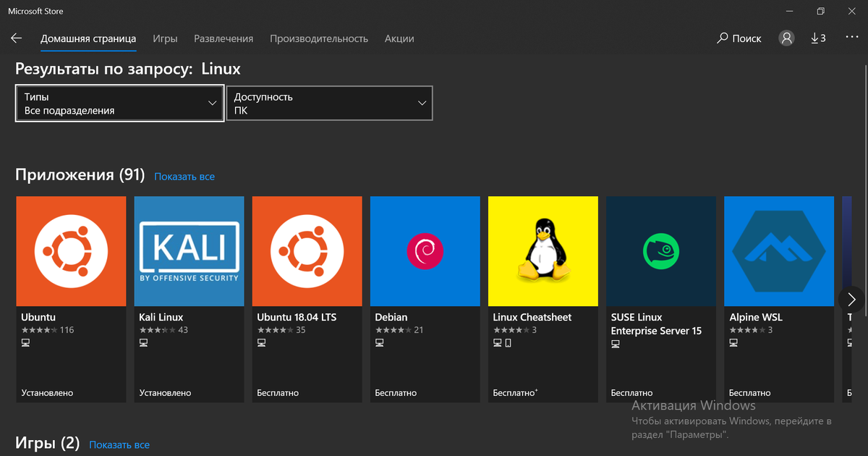Go back with the arrow icon
The image size is (868, 456).
pyautogui.click(x=16, y=38)
